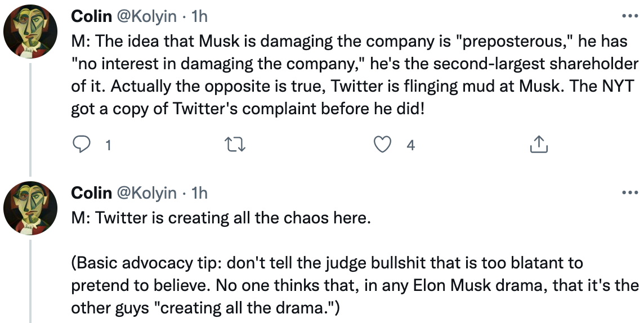Share the first tweet via the upload-arrow icon
Viewport: 644px width, 323px height.
pyautogui.click(x=539, y=145)
